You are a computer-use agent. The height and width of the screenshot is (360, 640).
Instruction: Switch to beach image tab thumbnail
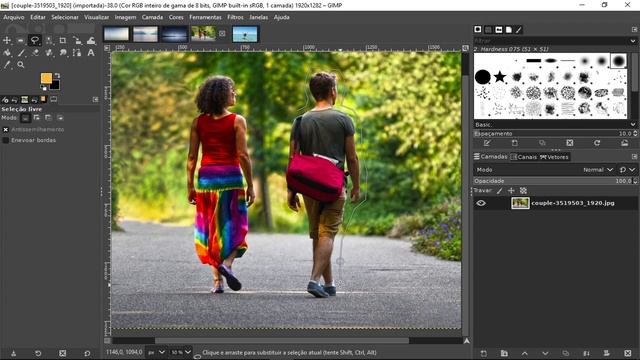pos(245,34)
